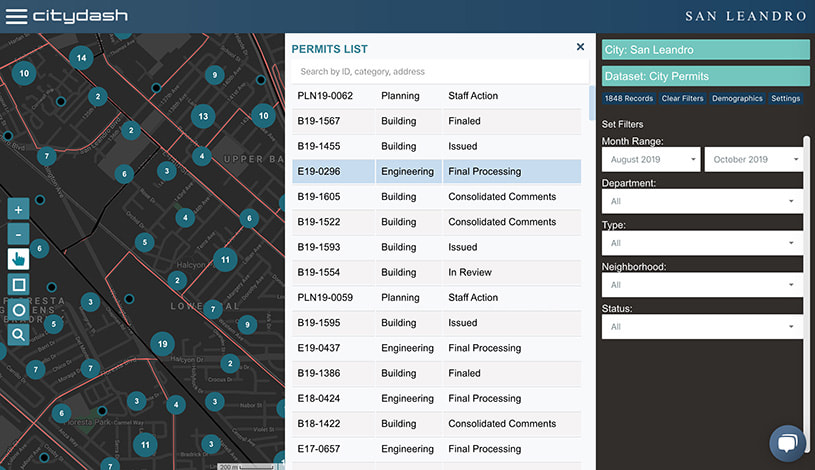
Task: Select the circle selection map tool
Action: 18,310
